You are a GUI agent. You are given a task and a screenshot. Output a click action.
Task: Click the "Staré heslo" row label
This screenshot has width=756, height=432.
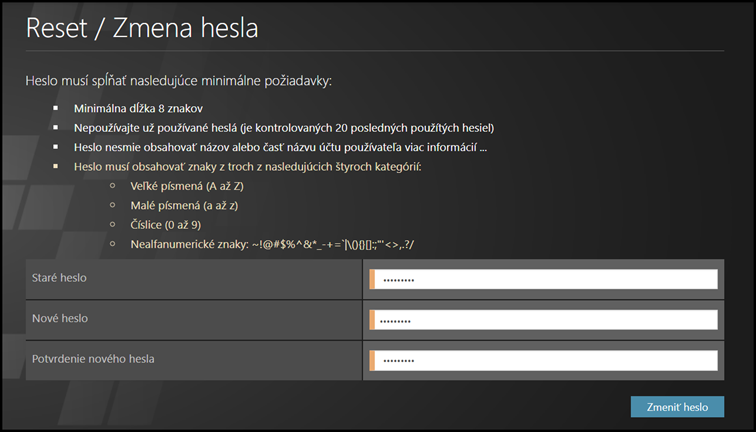pos(60,279)
